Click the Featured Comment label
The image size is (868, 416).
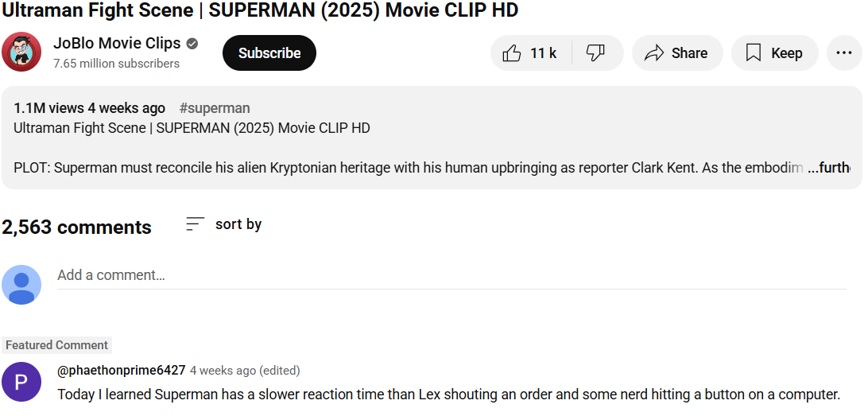coord(56,345)
